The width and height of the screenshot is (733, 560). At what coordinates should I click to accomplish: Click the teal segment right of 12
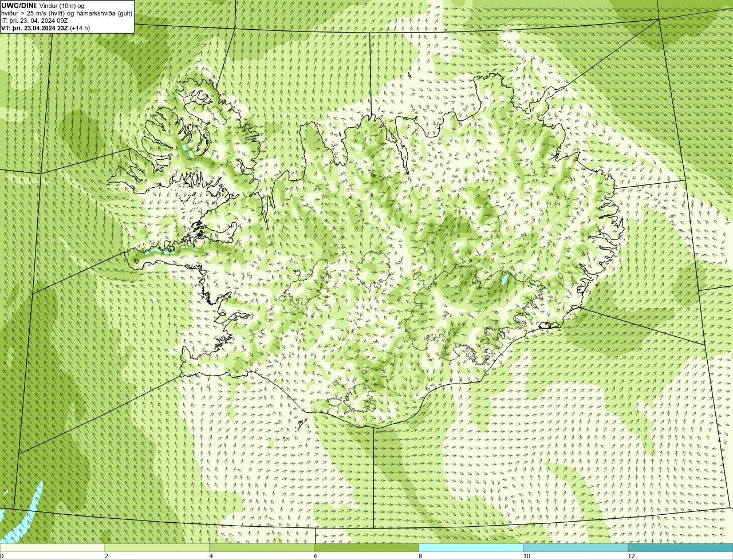(680, 548)
